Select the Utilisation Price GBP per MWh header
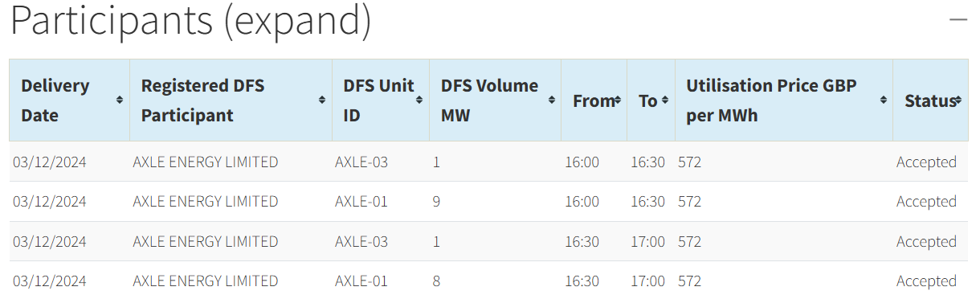Viewport: 980px width, 295px height. 771,100
